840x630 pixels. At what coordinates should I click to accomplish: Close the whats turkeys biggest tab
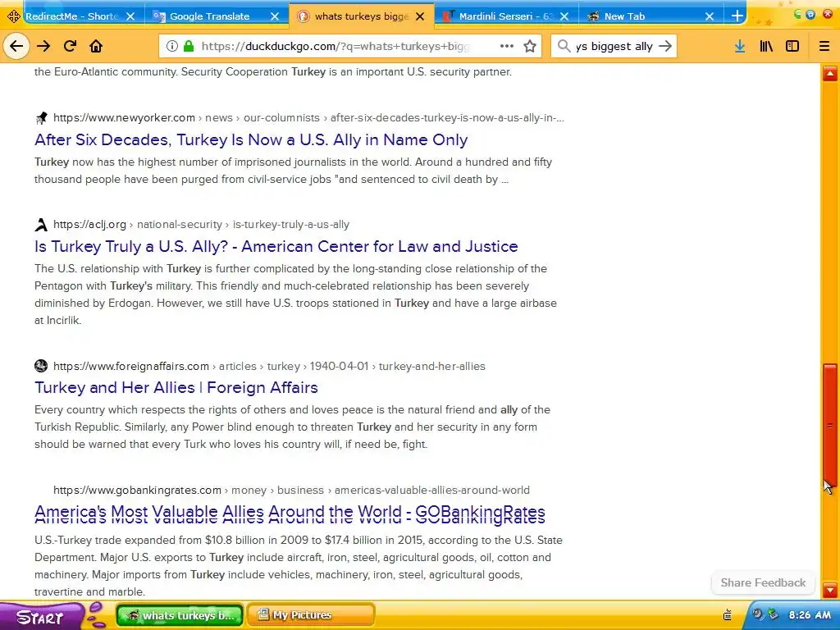coord(420,16)
